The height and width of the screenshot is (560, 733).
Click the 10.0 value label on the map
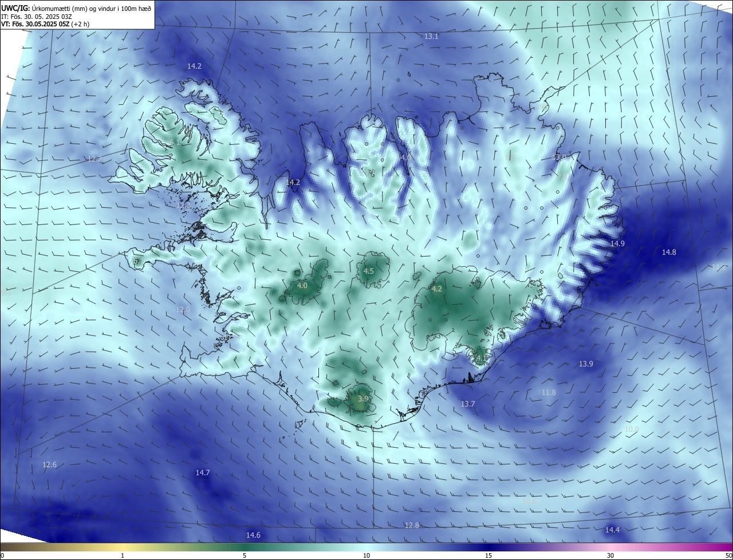tap(632, 429)
